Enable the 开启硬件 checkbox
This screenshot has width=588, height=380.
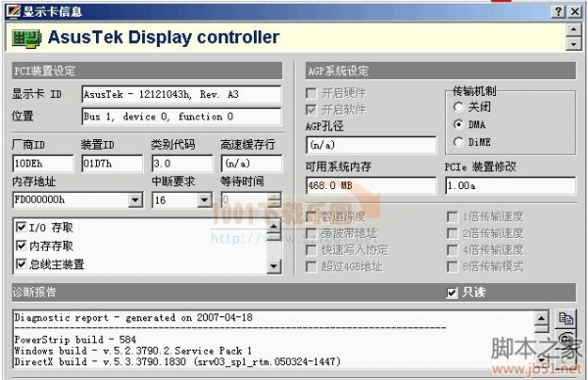[x=311, y=93]
